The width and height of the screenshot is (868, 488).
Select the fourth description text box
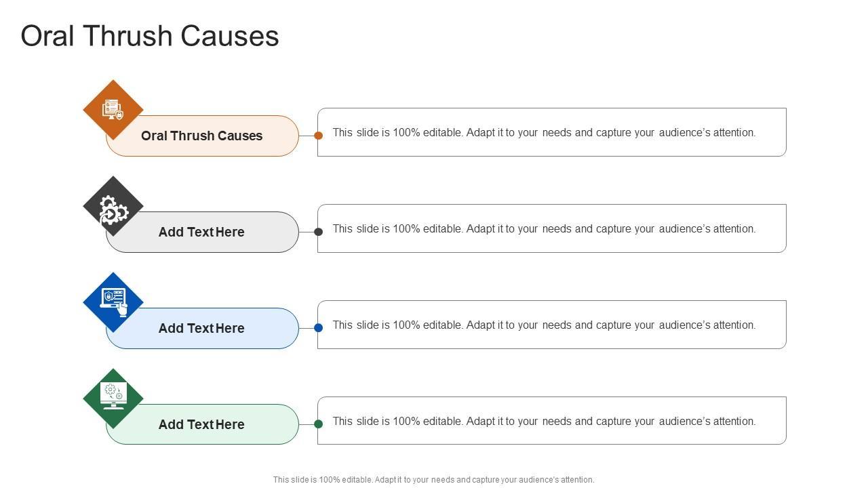click(551, 422)
